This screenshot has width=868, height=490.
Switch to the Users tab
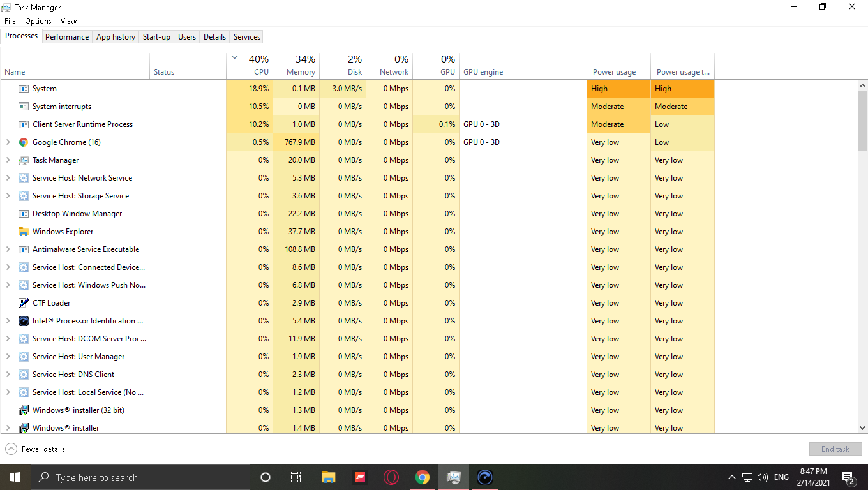(187, 37)
